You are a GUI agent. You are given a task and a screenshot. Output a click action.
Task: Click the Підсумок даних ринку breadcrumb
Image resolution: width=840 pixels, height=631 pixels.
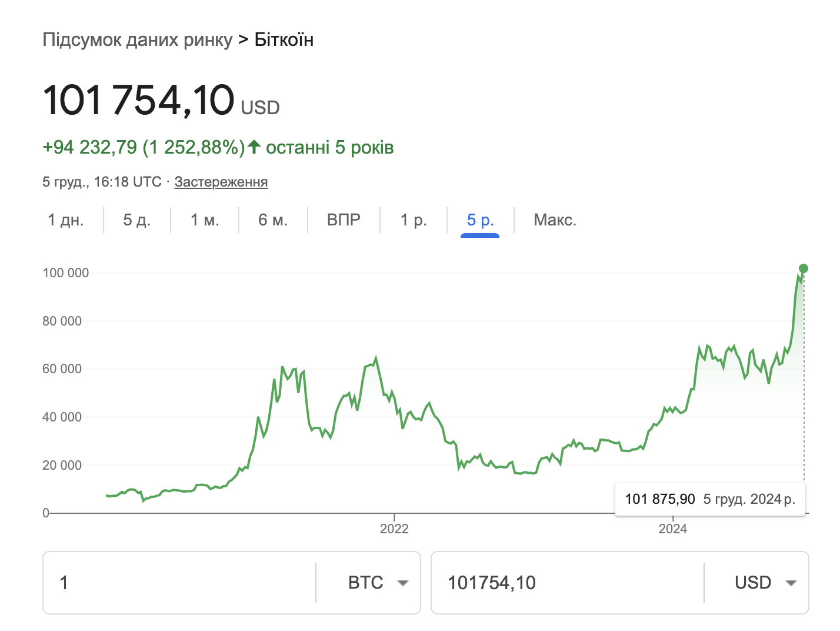pos(138,40)
